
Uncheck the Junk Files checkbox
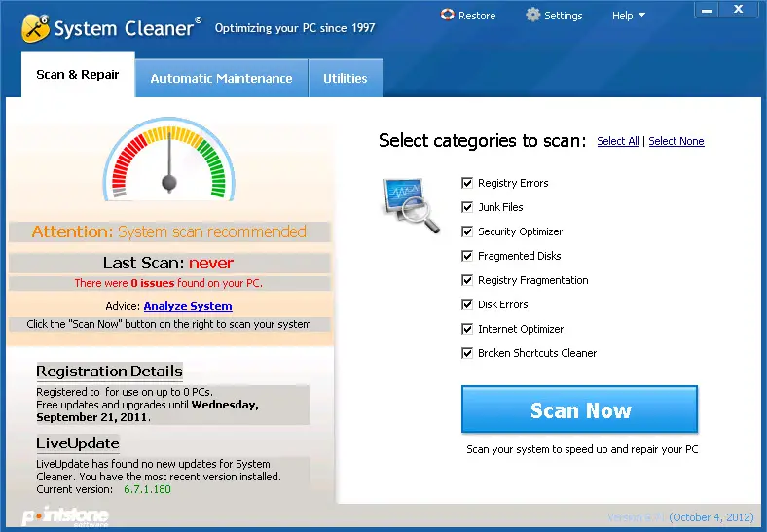coord(467,207)
